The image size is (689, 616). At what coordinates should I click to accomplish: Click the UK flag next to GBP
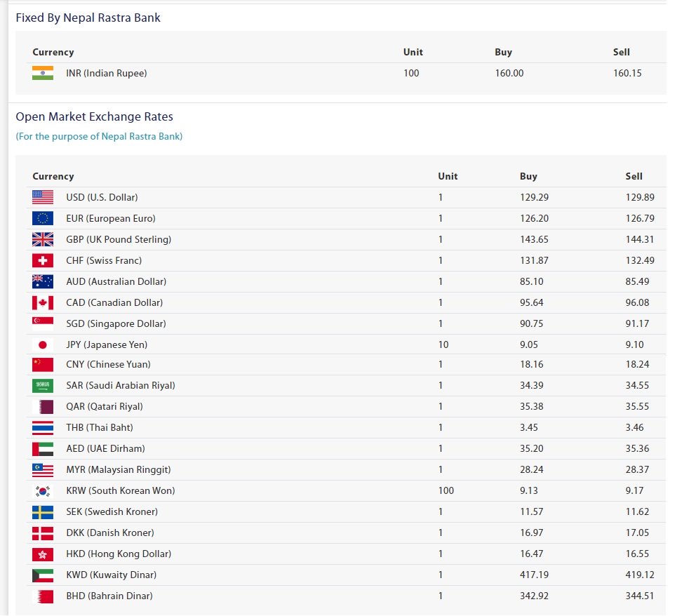[43, 239]
